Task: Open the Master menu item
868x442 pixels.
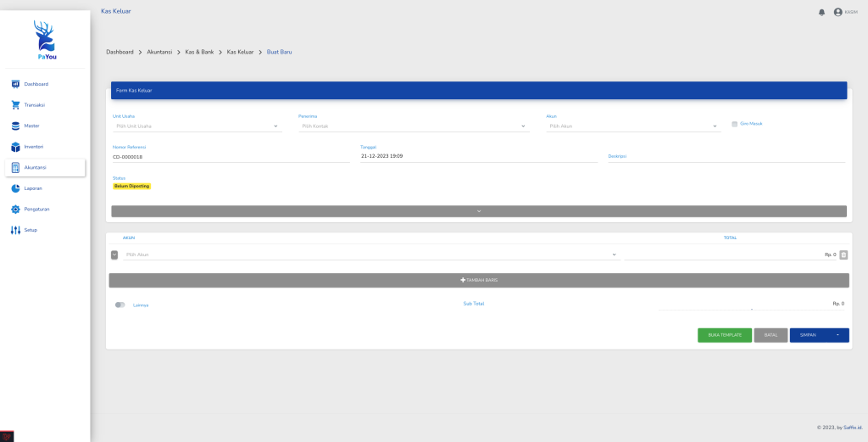Action: 45,126
